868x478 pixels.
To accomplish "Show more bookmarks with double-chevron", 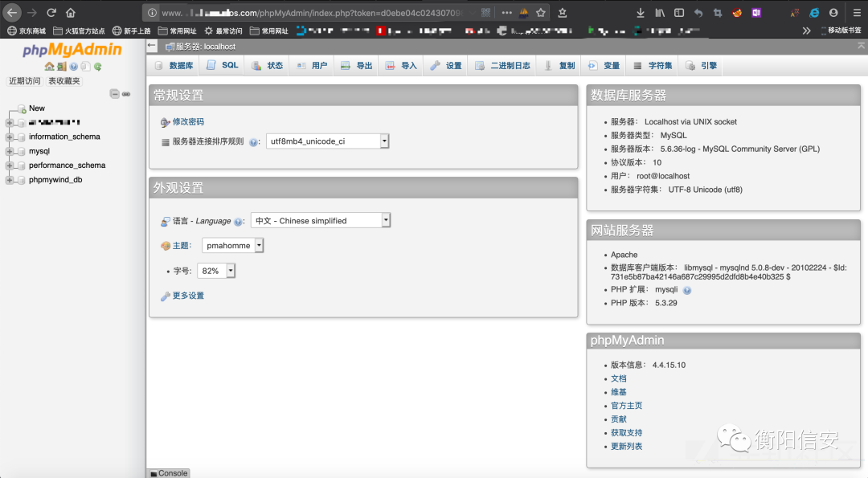I will 806,31.
